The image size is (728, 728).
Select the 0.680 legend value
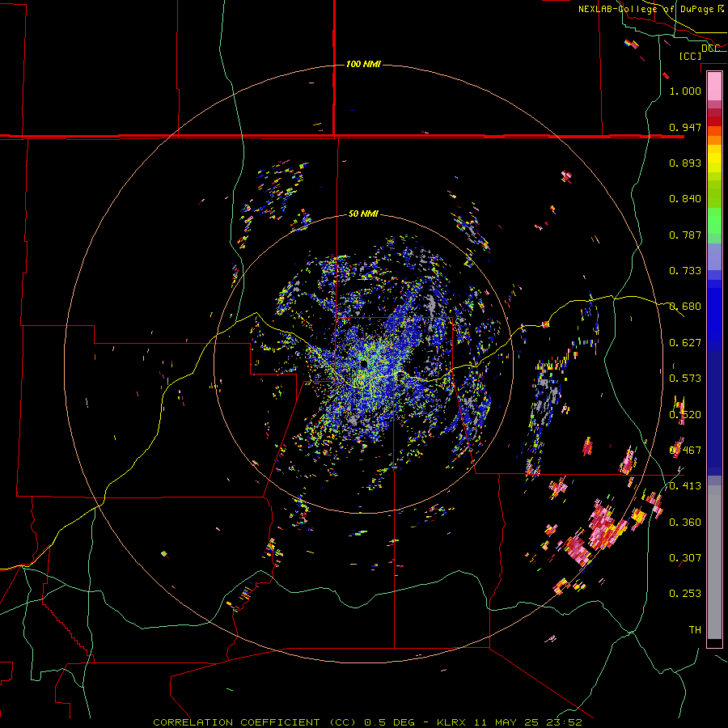click(x=685, y=307)
